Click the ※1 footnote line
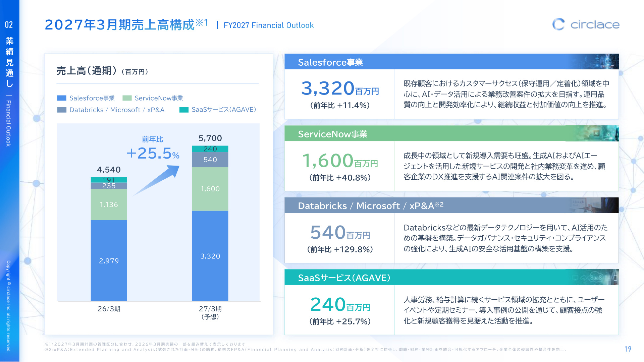This screenshot has height=362, width=644. click(x=145, y=344)
